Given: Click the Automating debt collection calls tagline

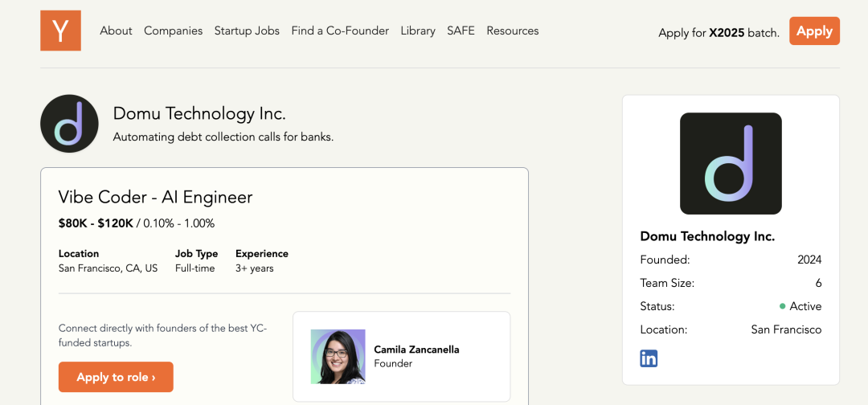Looking at the screenshot, I should 223,137.
